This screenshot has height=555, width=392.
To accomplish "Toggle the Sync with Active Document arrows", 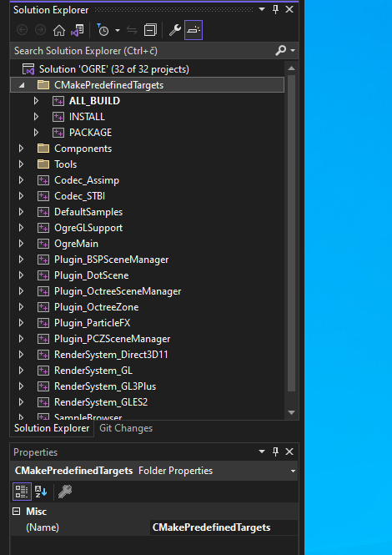I will click(x=132, y=30).
